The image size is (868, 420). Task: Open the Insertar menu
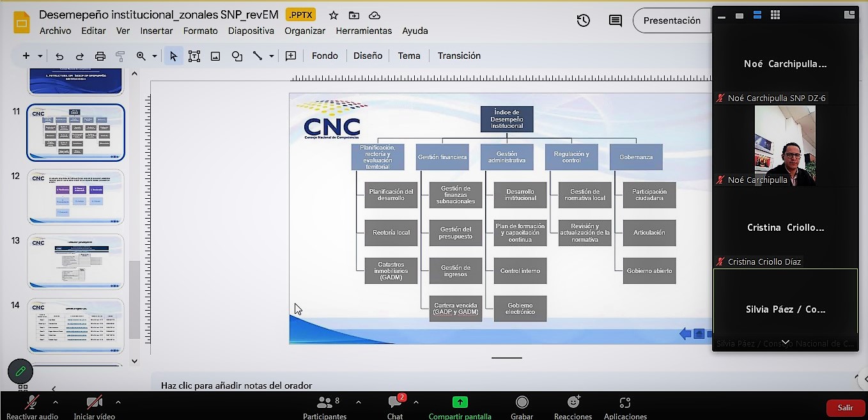click(x=157, y=31)
